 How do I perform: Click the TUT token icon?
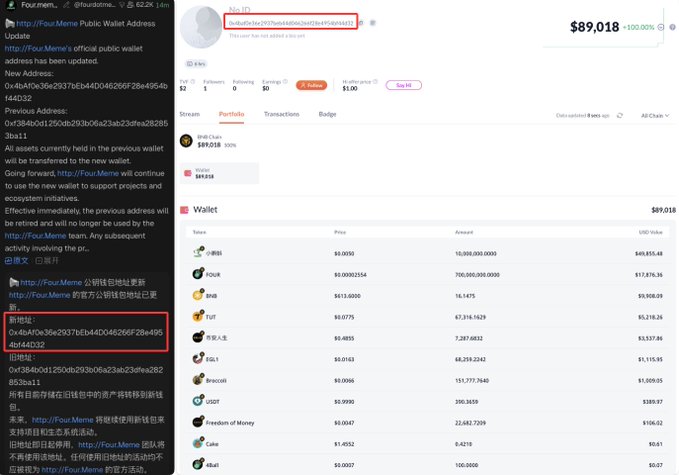pos(198,316)
